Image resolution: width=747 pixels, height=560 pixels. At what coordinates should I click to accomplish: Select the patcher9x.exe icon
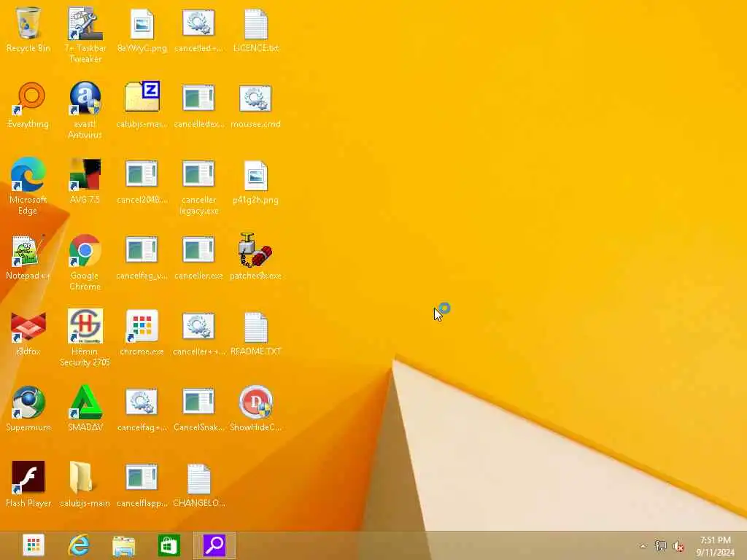255,251
